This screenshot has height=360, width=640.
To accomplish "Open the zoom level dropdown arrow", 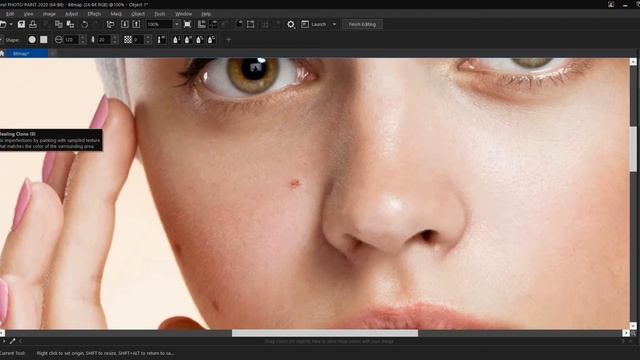I will [x=177, y=24].
